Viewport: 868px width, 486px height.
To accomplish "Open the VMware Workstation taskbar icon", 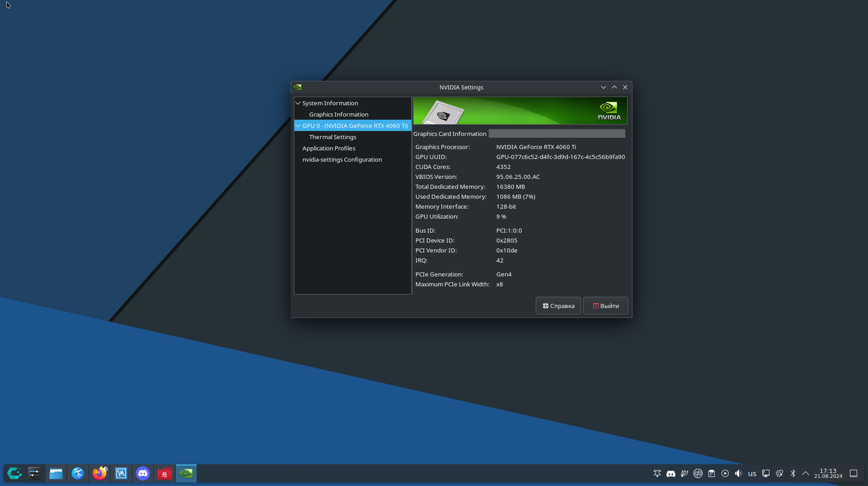I will pos(121,473).
